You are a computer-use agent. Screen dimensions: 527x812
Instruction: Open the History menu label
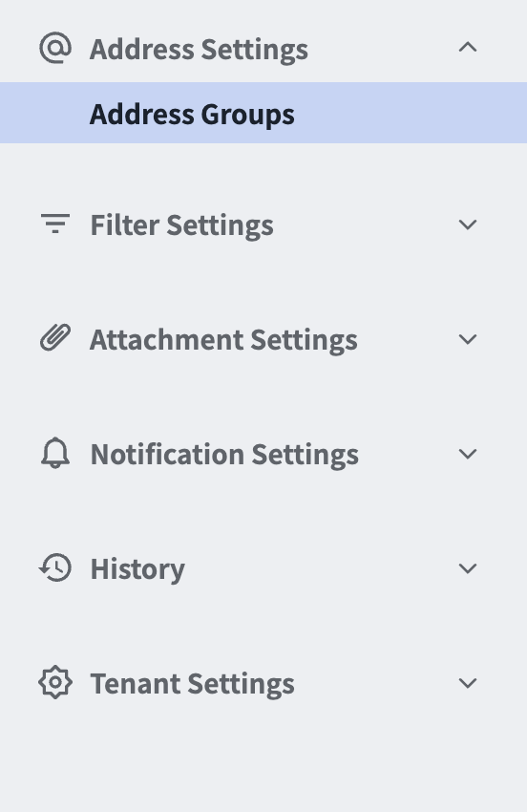[137, 569]
